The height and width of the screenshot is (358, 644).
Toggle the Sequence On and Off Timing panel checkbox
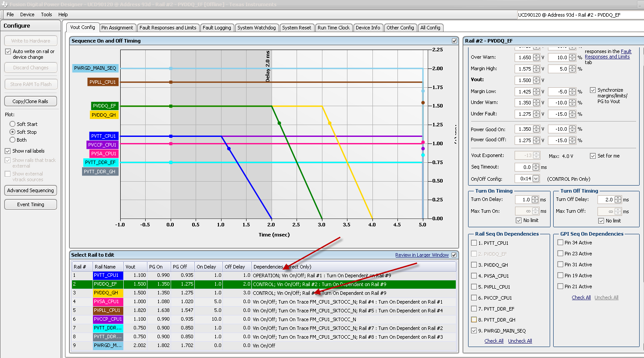pos(454,41)
